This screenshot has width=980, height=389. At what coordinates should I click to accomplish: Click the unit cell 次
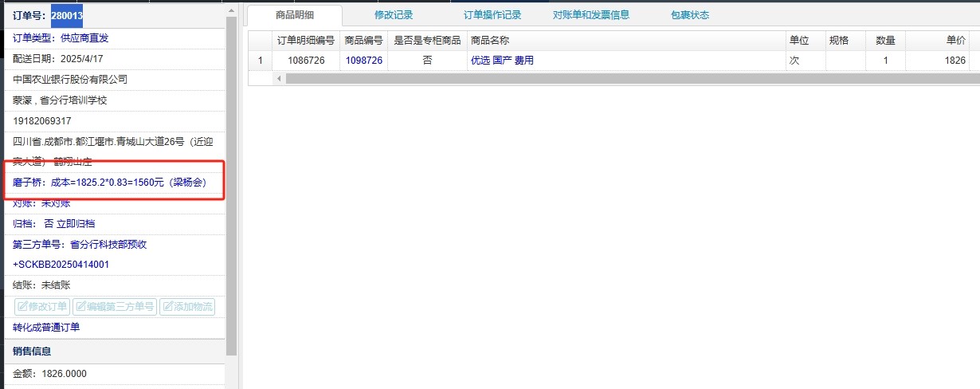806,61
